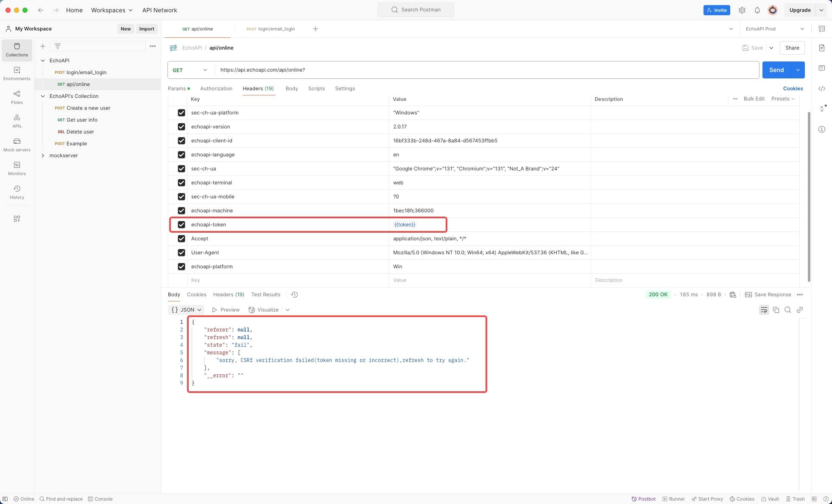This screenshot has height=504, width=832.
Task: Click the plus icon to create collection
Action: tap(43, 46)
